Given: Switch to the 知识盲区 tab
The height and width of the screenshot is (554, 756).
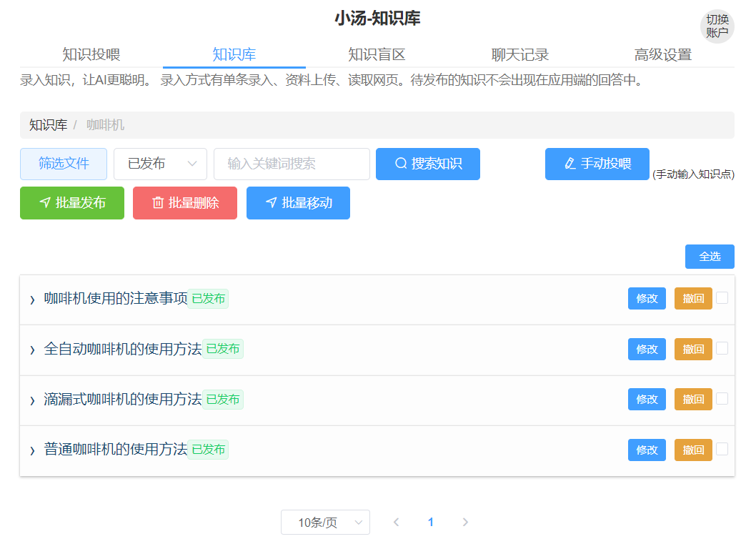Looking at the screenshot, I should [x=377, y=54].
